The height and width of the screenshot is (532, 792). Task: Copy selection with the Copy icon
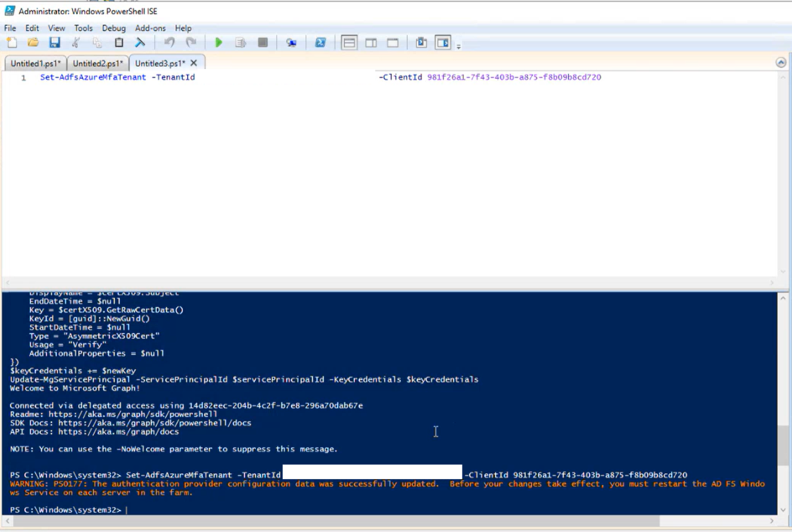[x=97, y=43]
